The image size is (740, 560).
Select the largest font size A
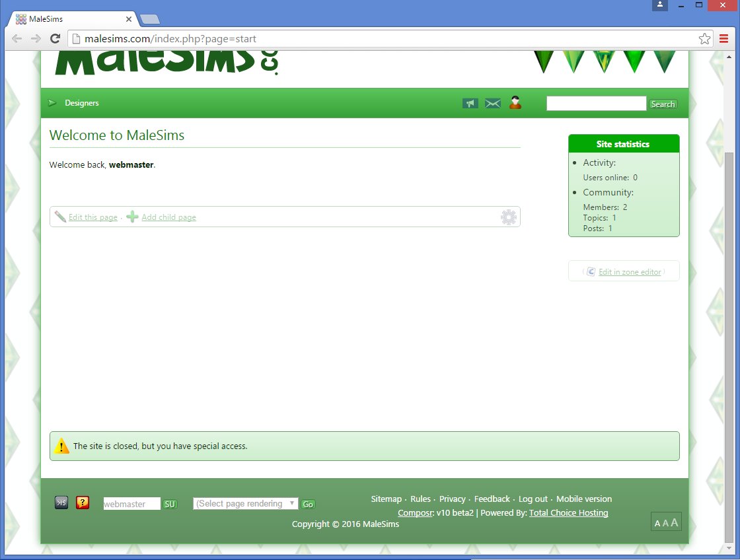click(675, 522)
